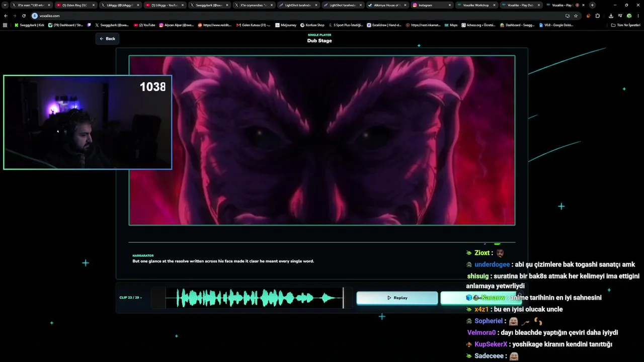Open the Twitch icon bookmark

[x=89, y=25]
